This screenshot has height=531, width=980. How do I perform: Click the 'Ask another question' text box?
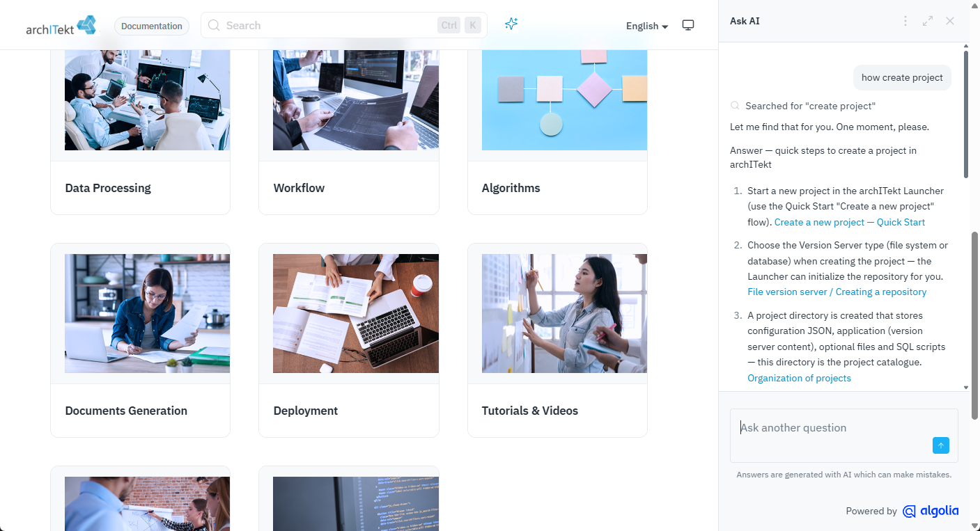(x=844, y=436)
